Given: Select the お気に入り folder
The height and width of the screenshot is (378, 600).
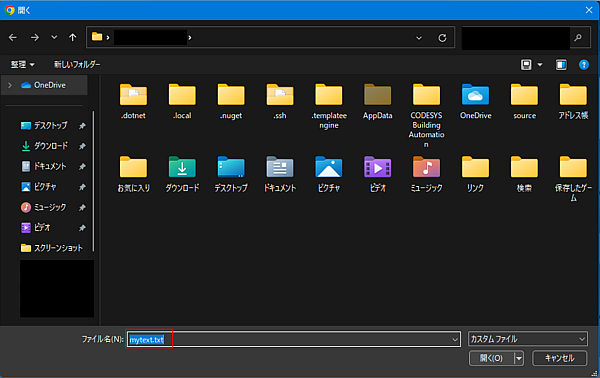Looking at the screenshot, I should pos(133,174).
